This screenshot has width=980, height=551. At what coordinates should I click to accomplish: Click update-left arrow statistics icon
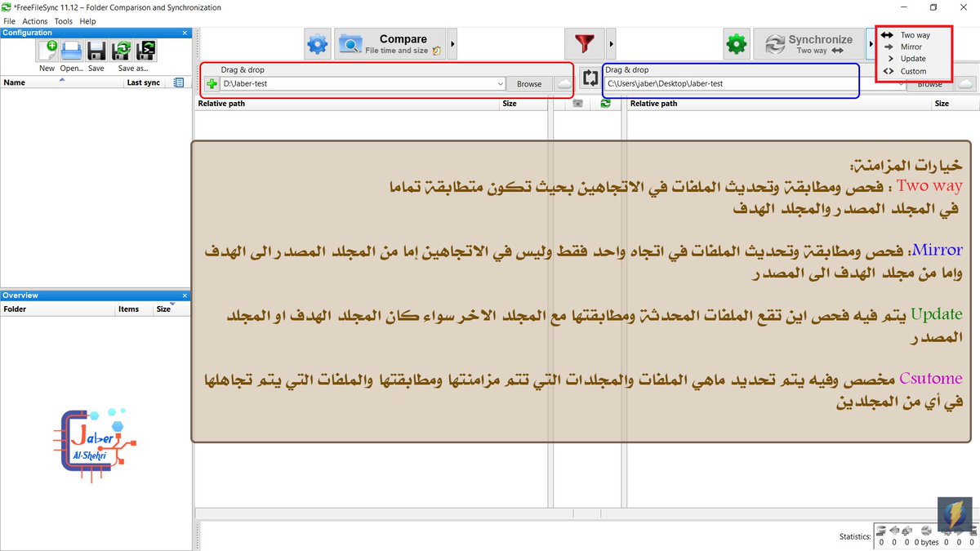[x=893, y=531]
